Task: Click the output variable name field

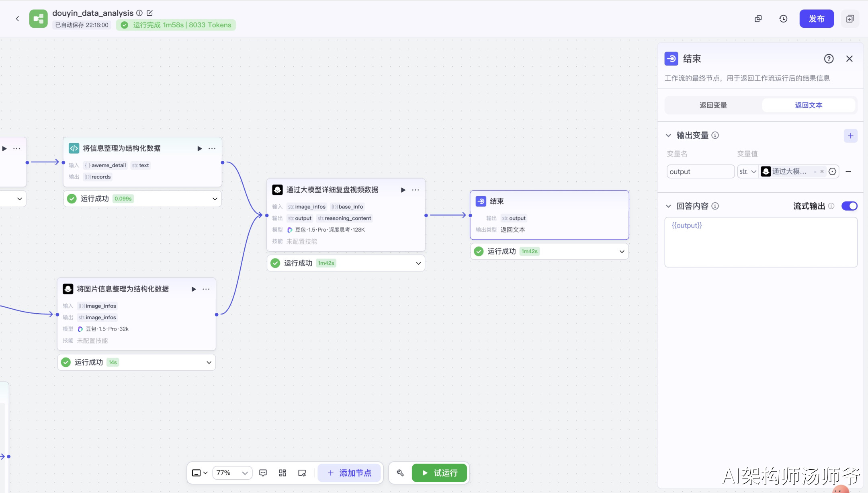Action: [x=700, y=172]
